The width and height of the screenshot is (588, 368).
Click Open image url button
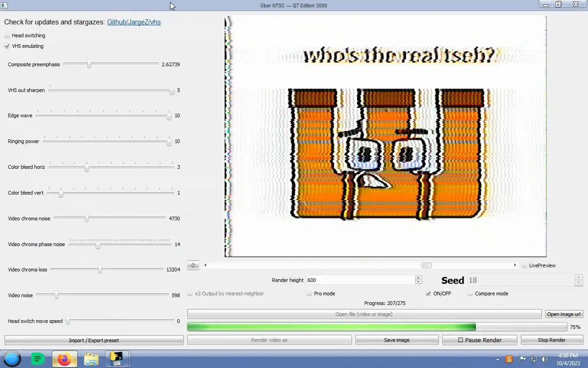564,314
